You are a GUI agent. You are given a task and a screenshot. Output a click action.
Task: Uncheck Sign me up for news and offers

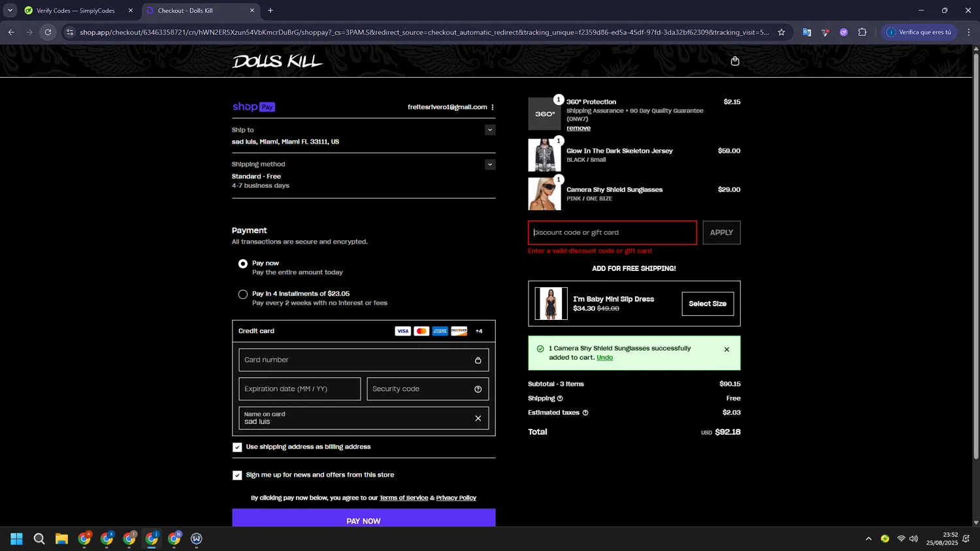tap(237, 475)
